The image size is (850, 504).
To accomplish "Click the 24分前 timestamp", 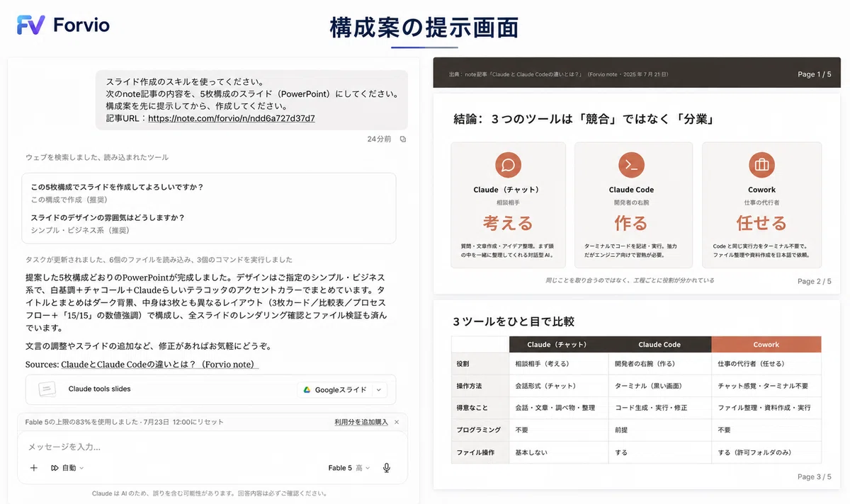I will pos(379,139).
